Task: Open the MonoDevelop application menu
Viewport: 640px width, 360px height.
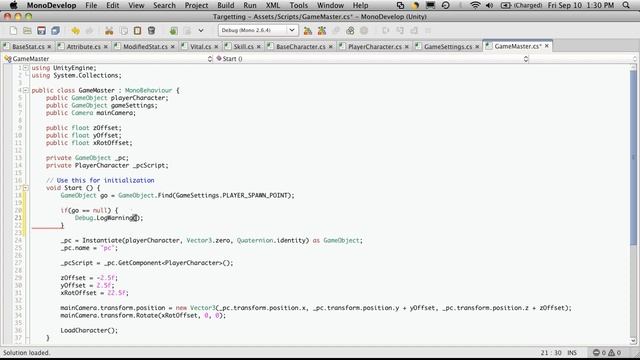Action: pyautogui.click(x=51, y=5)
